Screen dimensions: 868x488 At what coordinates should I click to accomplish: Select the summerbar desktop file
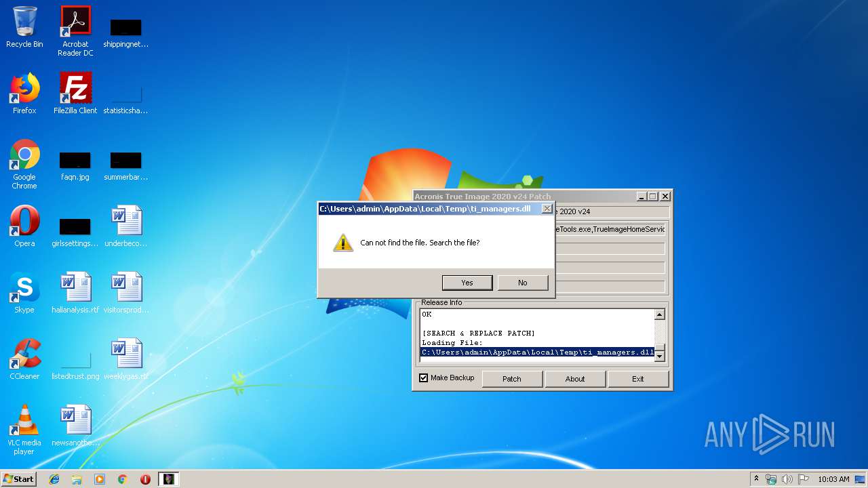[x=125, y=165]
